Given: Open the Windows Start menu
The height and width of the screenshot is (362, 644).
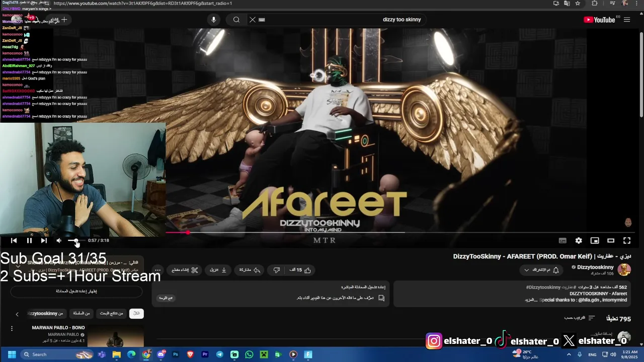Looking at the screenshot, I should coord(12,354).
